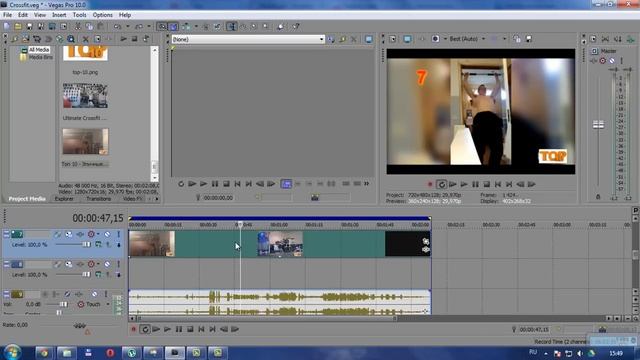Click the timeline Record button
This screenshot has width=640, height=360.
pos(133,329)
